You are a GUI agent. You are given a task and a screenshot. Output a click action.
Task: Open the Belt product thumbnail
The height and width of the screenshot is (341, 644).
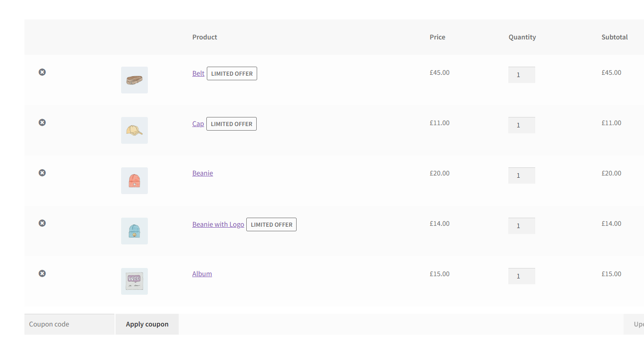point(134,80)
